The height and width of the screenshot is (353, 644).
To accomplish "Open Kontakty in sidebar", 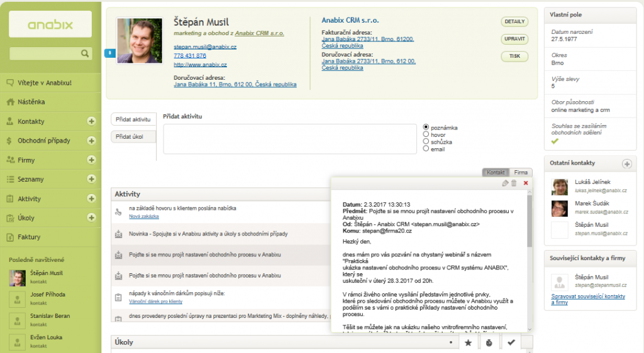I will click(x=31, y=121).
